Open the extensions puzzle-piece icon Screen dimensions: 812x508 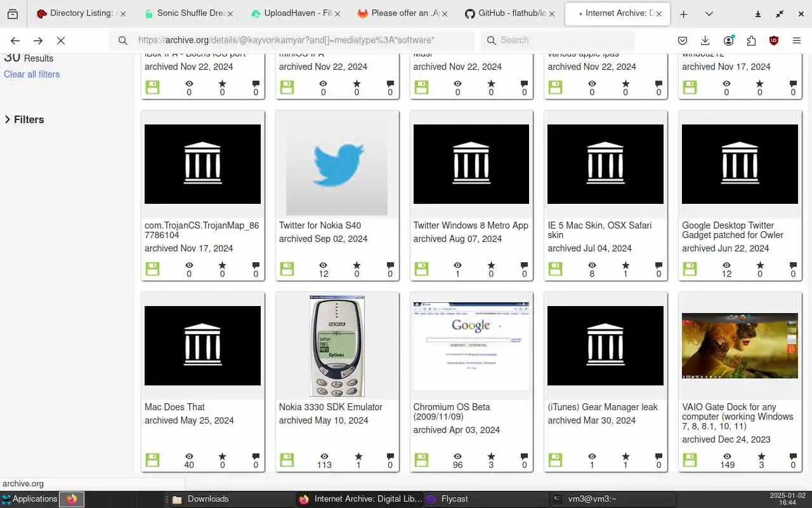(751, 41)
